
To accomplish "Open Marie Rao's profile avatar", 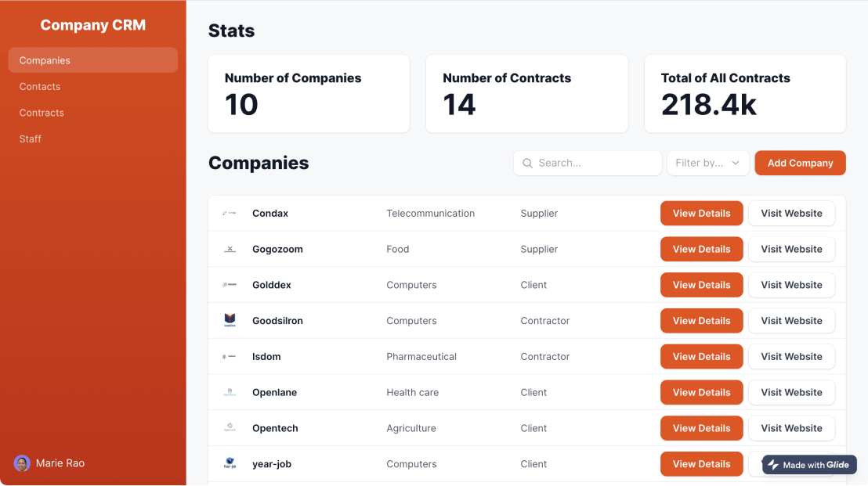I will [22, 463].
